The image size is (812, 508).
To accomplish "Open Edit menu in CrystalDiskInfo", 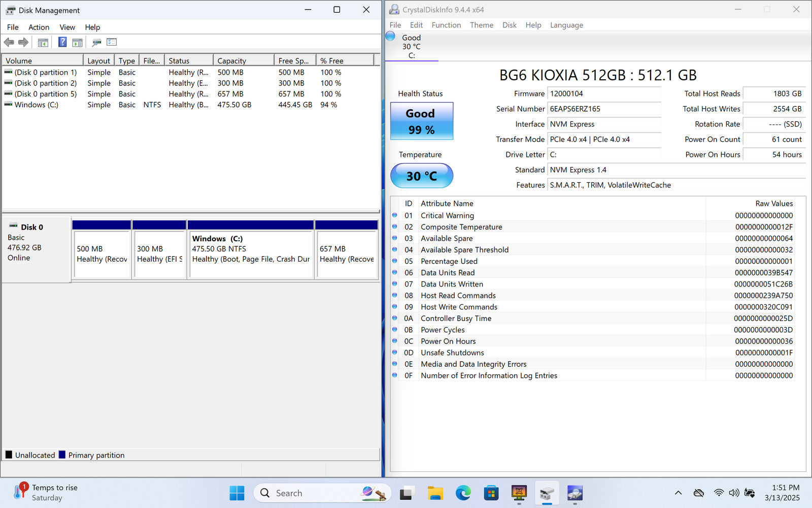I will pos(416,25).
